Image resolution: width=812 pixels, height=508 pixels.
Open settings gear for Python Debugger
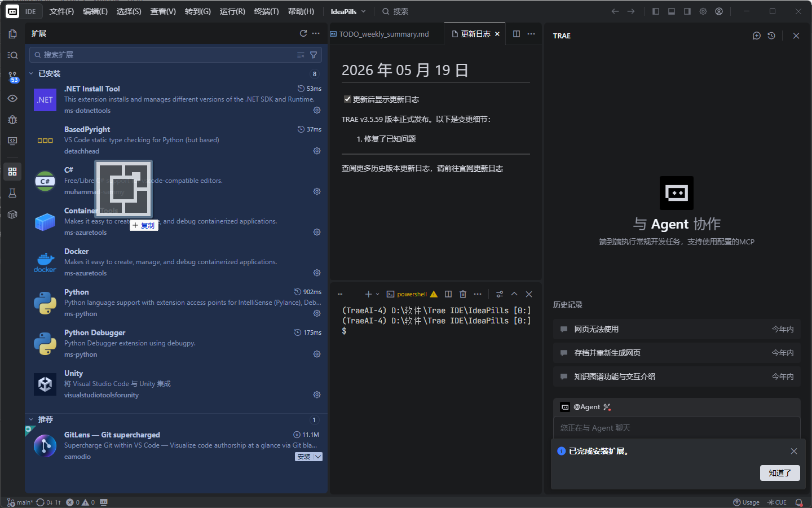(317, 354)
